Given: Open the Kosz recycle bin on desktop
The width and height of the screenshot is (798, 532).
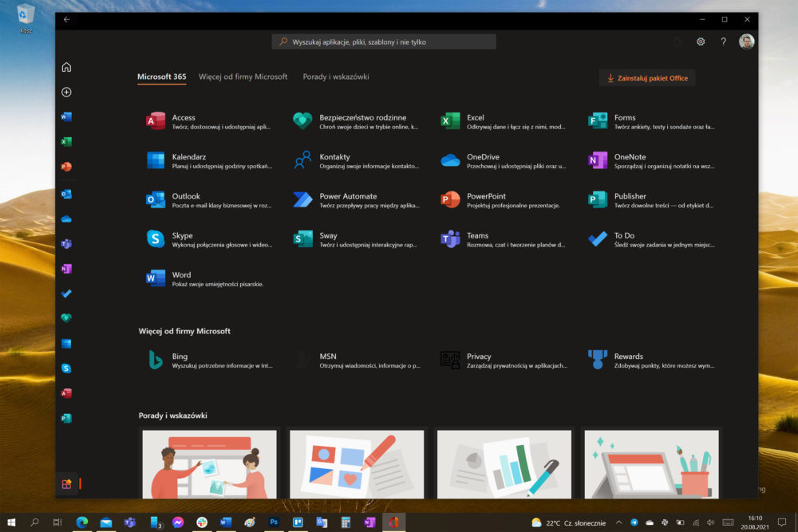Looking at the screenshot, I should click(26, 19).
